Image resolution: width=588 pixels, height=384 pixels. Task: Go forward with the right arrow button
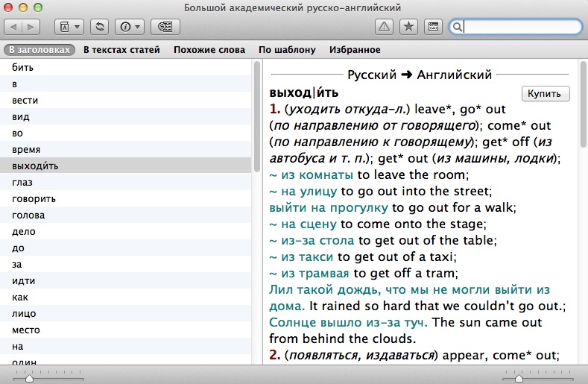pyautogui.click(x=31, y=27)
